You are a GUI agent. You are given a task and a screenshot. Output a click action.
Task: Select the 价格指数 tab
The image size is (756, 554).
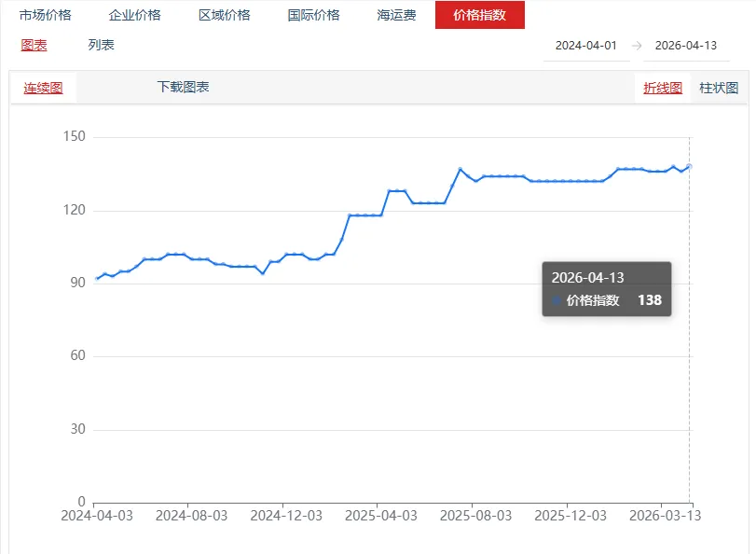coord(480,15)
